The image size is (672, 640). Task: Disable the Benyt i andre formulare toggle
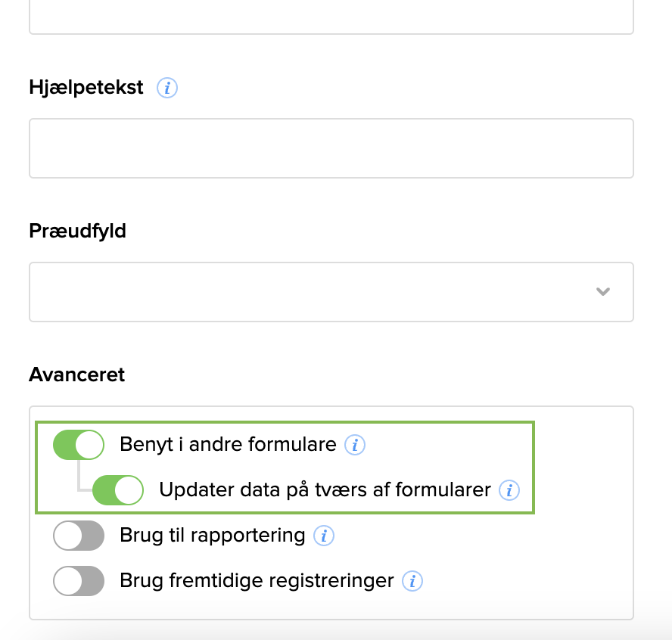click(79, 445)
